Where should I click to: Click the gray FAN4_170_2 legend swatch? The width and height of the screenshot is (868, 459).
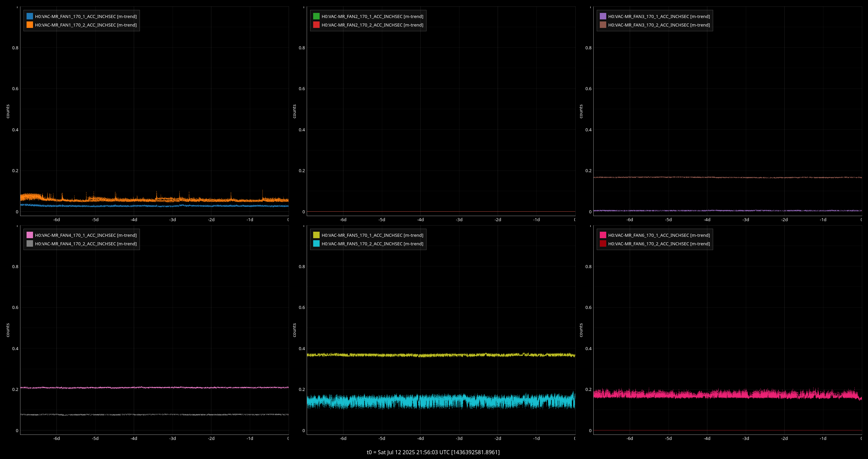(30, 244)
